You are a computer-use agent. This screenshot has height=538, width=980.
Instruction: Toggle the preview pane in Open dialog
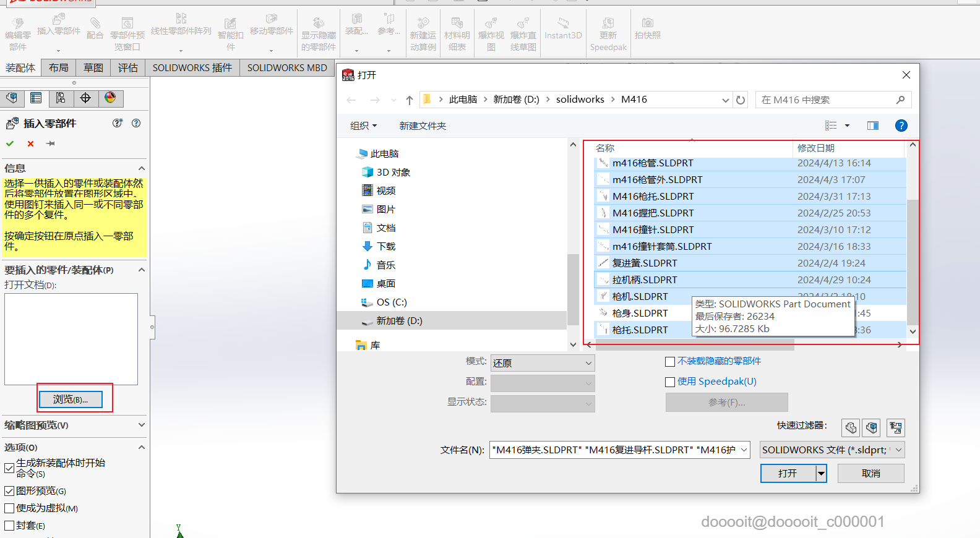[x=873, y=126]
